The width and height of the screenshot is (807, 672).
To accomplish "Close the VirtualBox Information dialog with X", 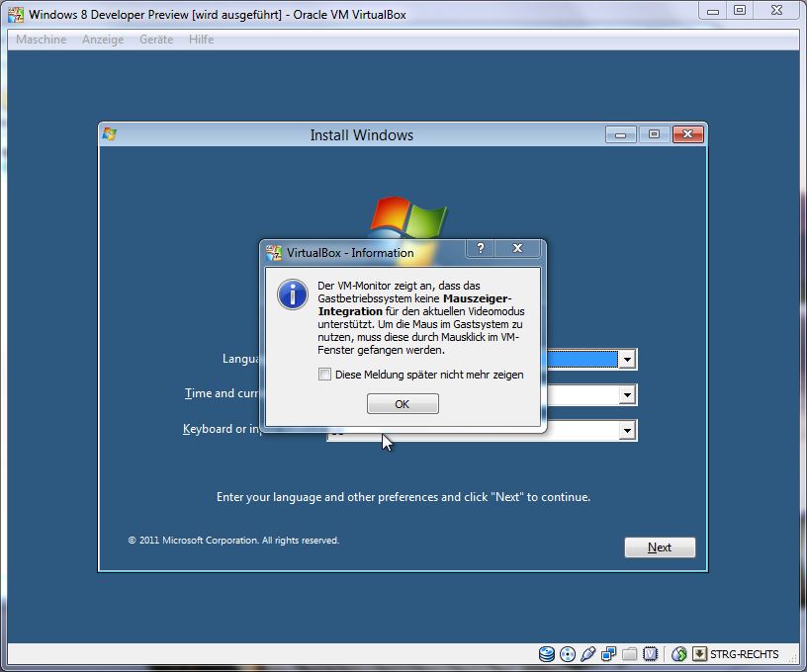I will tap(518, 248).
